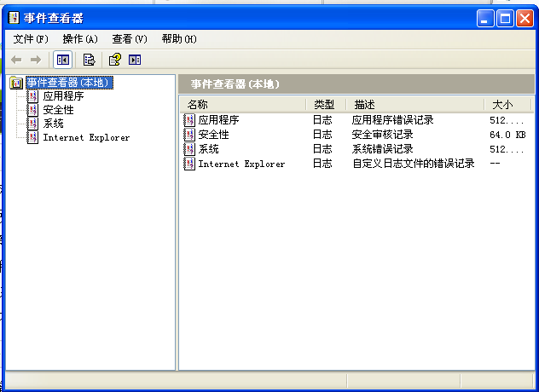The width and height of the screenshot is (539, 392).
Task: Minimize the 事件查看器 window
Action: [x=485, y=18]
